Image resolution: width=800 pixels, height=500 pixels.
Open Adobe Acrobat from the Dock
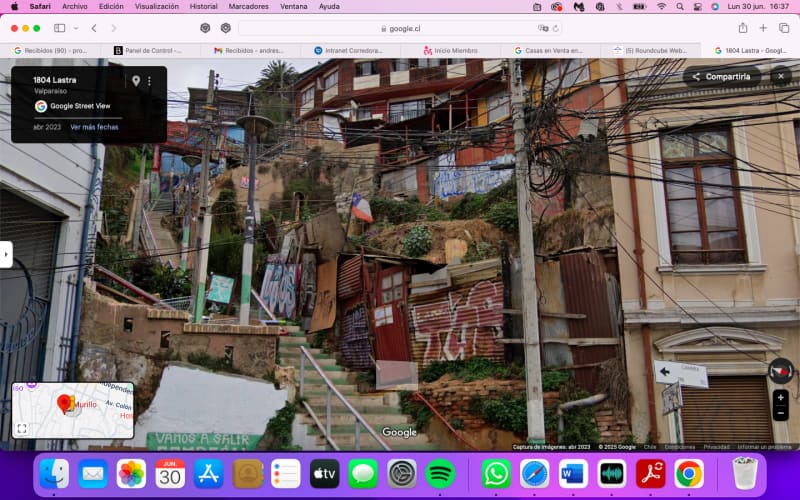[x=651, y=474]
